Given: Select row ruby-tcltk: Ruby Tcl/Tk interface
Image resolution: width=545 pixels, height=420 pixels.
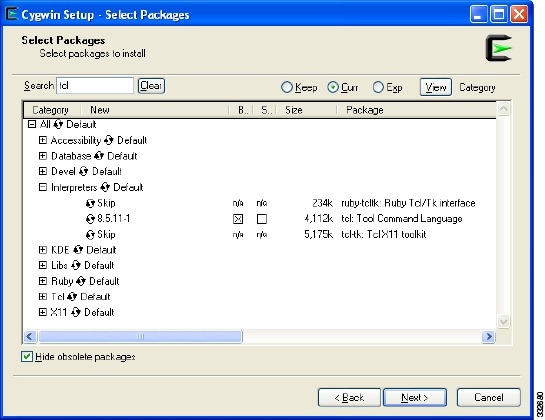Looking at the screenshot, I should tap(260, 203).
